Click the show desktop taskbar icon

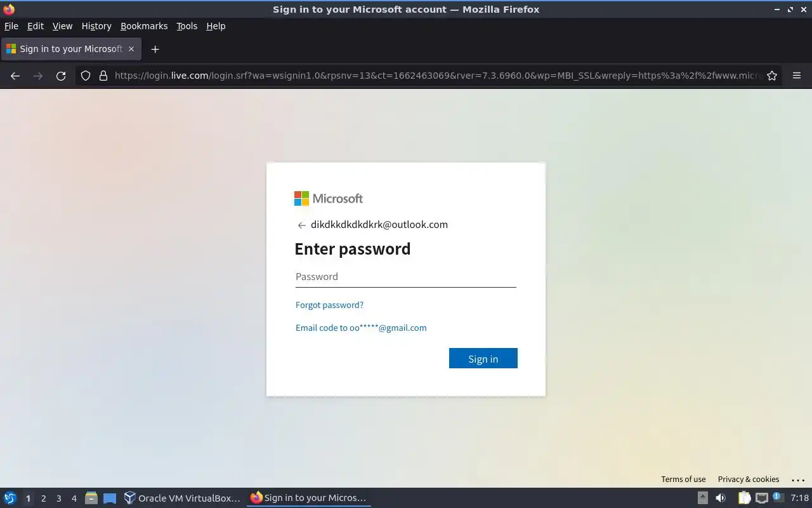point(110,498)
